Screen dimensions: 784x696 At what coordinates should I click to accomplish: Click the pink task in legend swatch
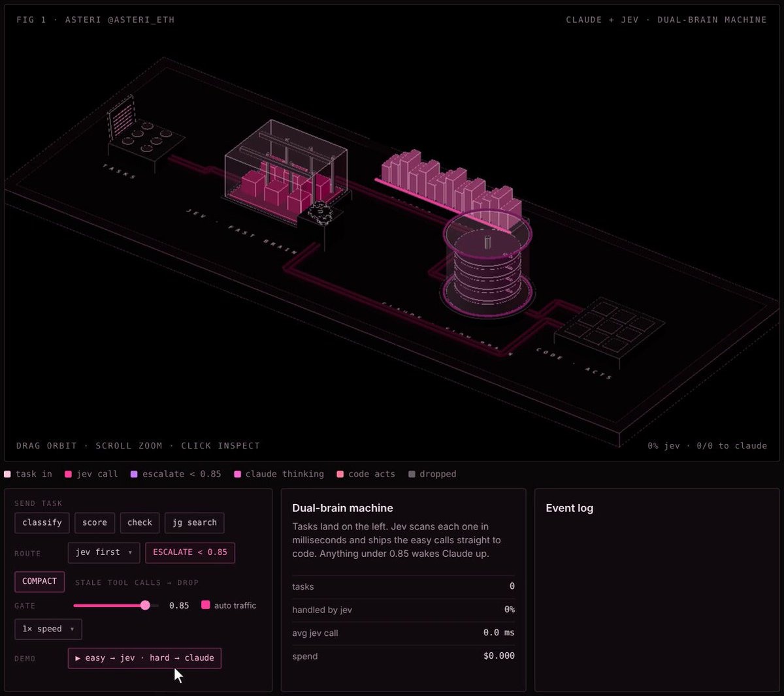pos(8,475)
